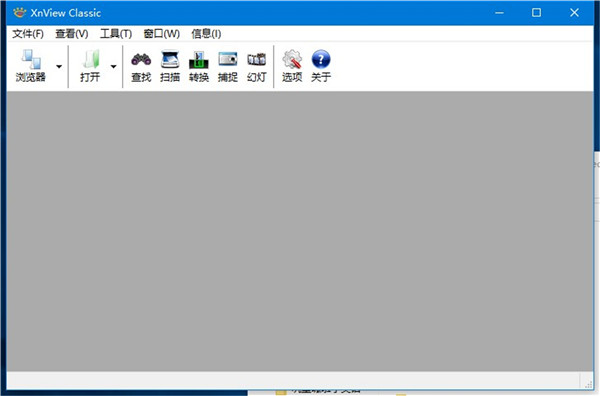
Task: Open the 浏览器 browser tool
Action: pos(31,66)
